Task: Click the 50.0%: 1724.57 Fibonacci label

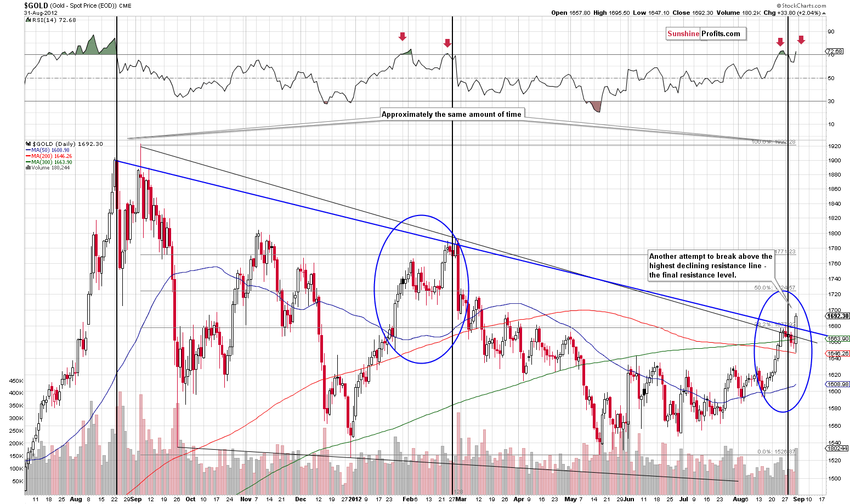Action: [x=775, y=287]
